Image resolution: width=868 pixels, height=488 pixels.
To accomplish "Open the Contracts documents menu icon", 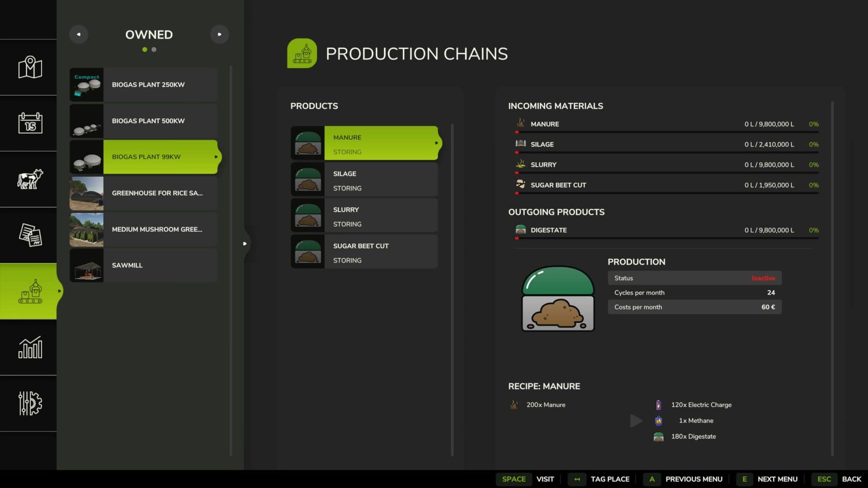I will 30,235.
